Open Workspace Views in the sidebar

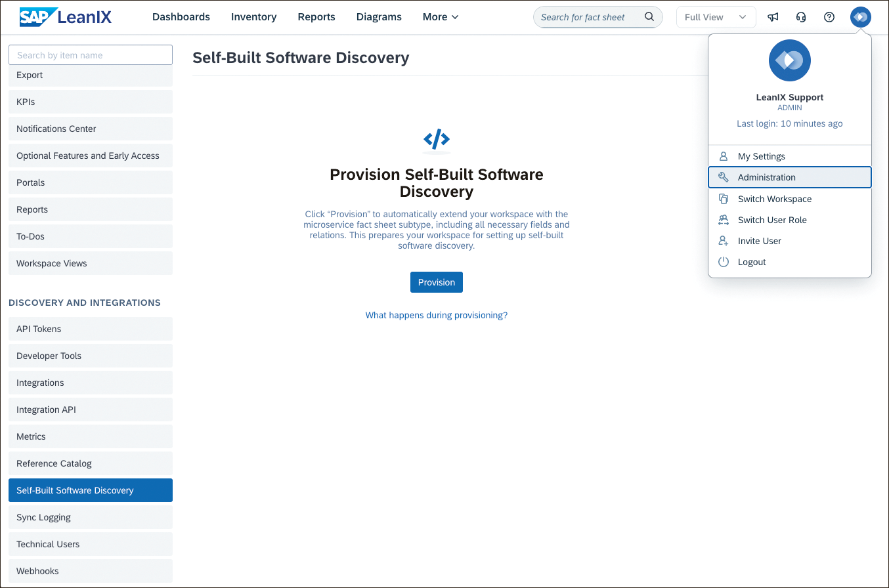[91, 263]
